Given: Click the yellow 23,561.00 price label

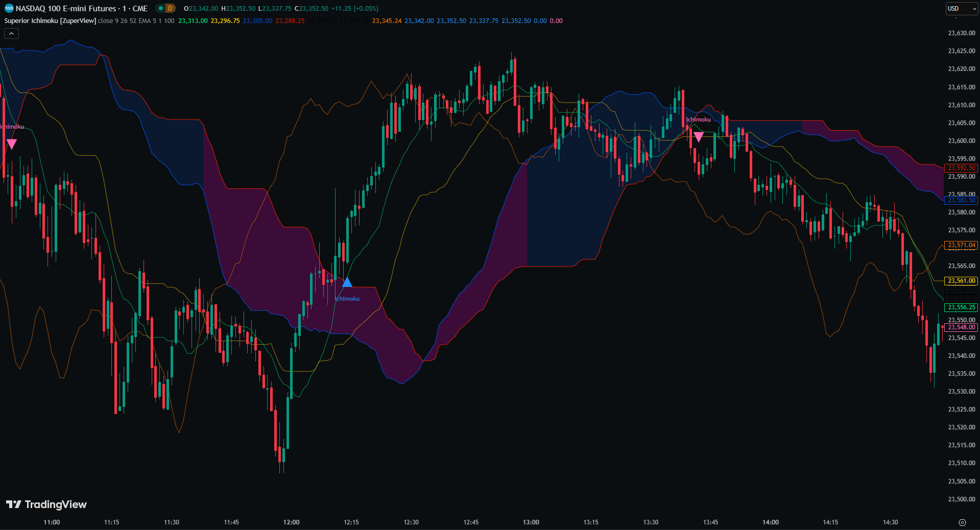Looking at the screenshot, I should 961,281.
